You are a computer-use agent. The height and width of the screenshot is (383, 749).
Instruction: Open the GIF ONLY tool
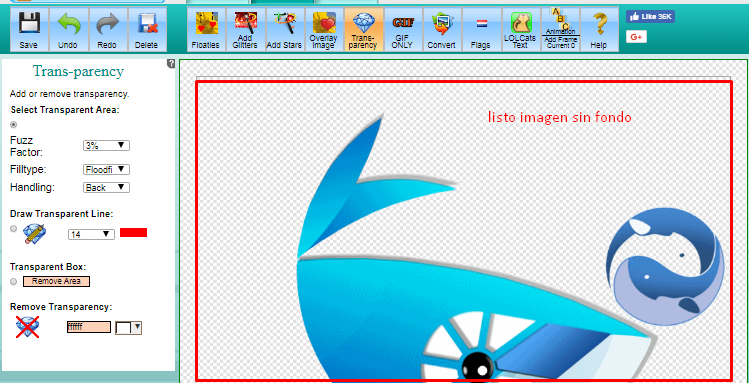(x=402, y=30)
